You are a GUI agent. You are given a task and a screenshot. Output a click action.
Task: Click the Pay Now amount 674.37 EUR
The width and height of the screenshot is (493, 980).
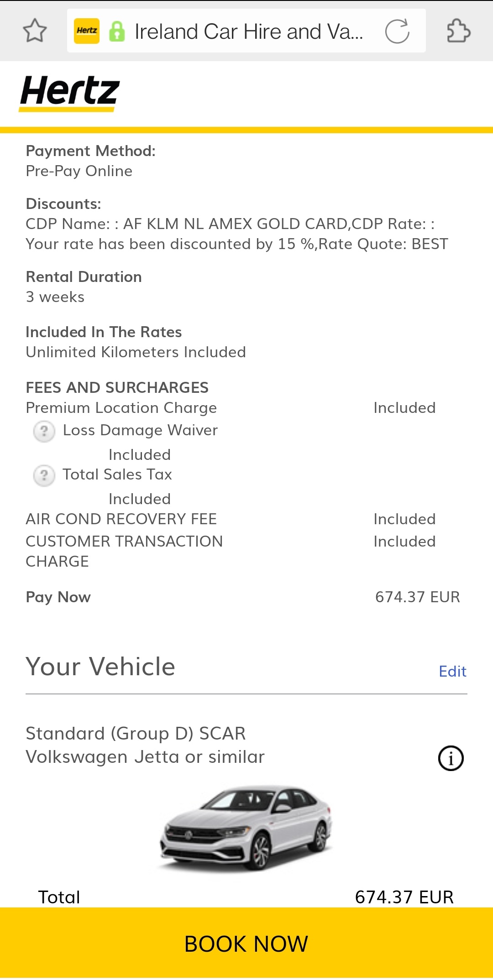pyautogui.click(x=417, y=597)
